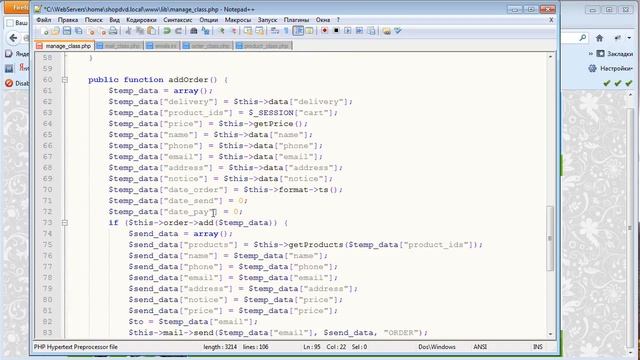Start macro recording with red dot icon
The height and width of the screenshot is (360, 640).
(324, 31)
